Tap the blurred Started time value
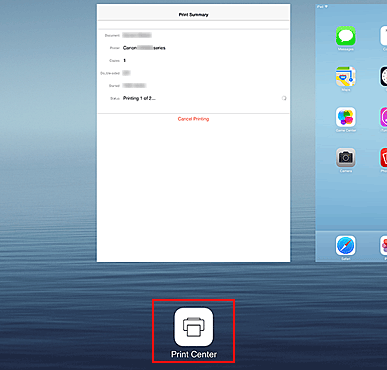 point(134,86)
